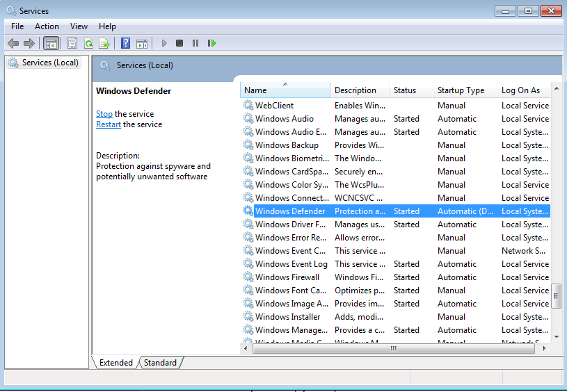Click the gear icon of Windows Audio row
Screen dimensions: 567x392
click(x=248, y=118)
